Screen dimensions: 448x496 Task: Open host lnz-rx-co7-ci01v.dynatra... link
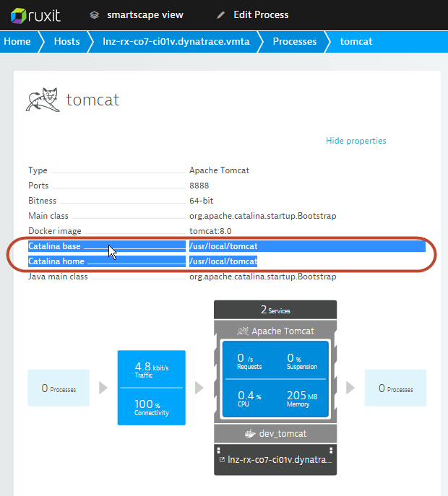coord(280,459)
